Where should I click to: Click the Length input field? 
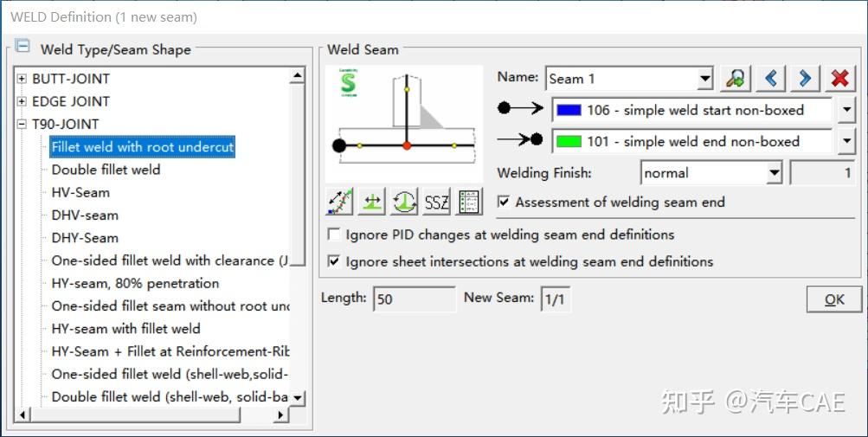click(x=414, y=299)
